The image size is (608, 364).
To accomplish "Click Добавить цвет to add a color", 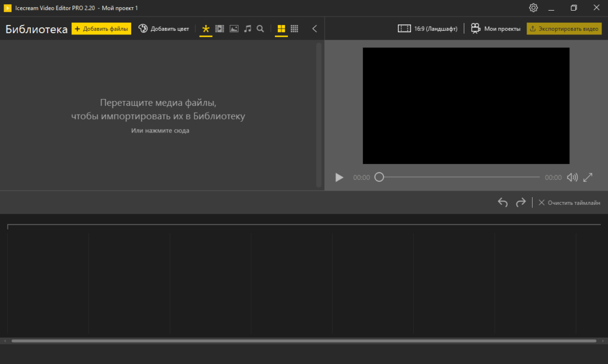I will (x=164, y=29).
